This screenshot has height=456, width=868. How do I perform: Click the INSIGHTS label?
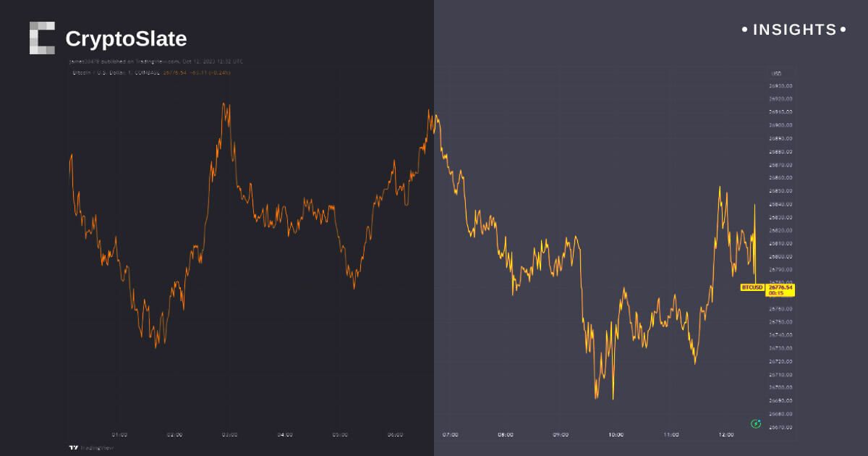pyautogui.click(x=794, y=30)
